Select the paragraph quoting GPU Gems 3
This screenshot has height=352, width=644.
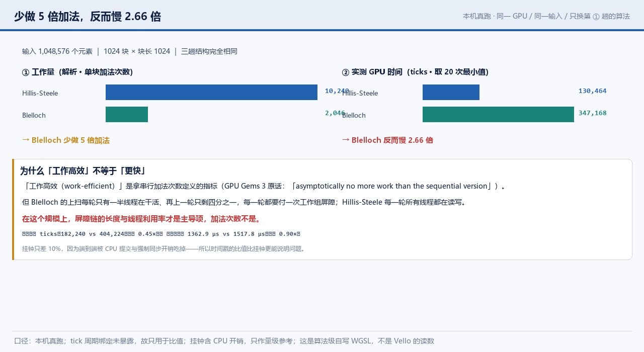tap(264, 186)
